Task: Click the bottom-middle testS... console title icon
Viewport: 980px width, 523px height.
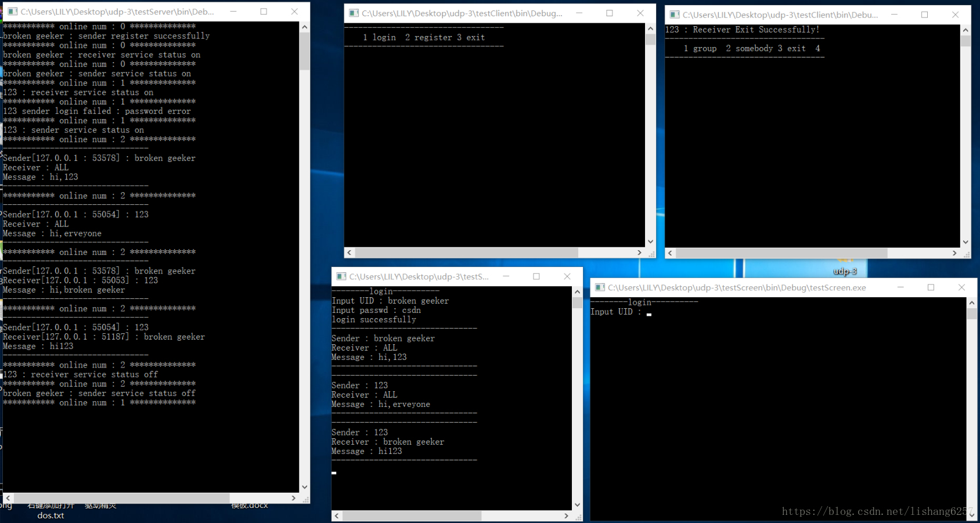Action: [x=341, y=277]
